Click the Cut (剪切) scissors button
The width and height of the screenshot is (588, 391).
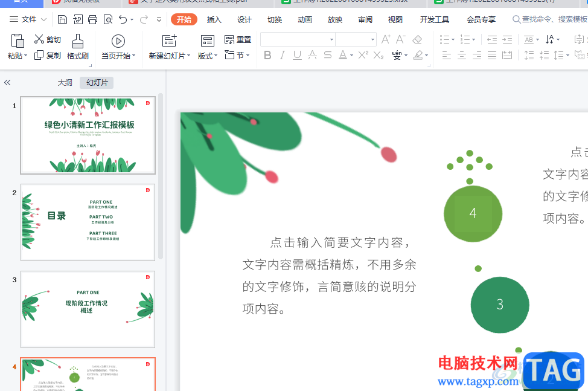click(47, 39)
